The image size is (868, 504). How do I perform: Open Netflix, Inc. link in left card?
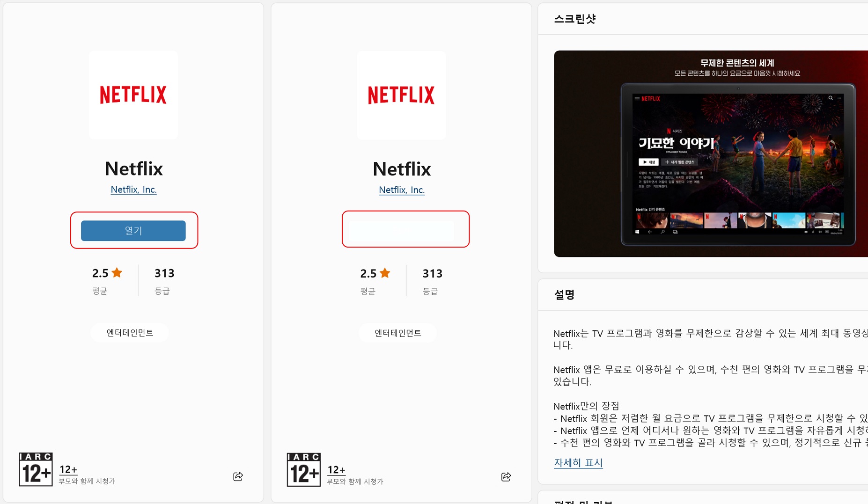pyautogui.click(x=133, y=190)
